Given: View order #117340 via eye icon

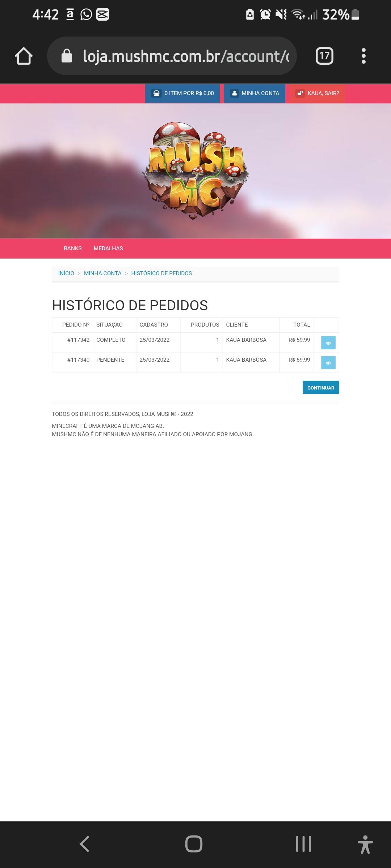Looking at the screenshot, I should click(x=328, y=363).
